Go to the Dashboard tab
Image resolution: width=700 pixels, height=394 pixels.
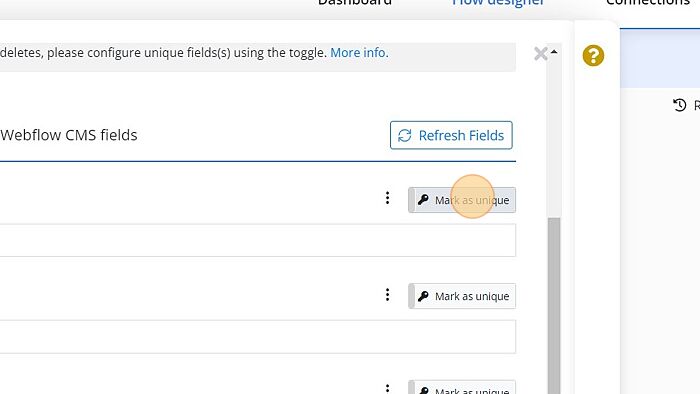coord(355,3)
